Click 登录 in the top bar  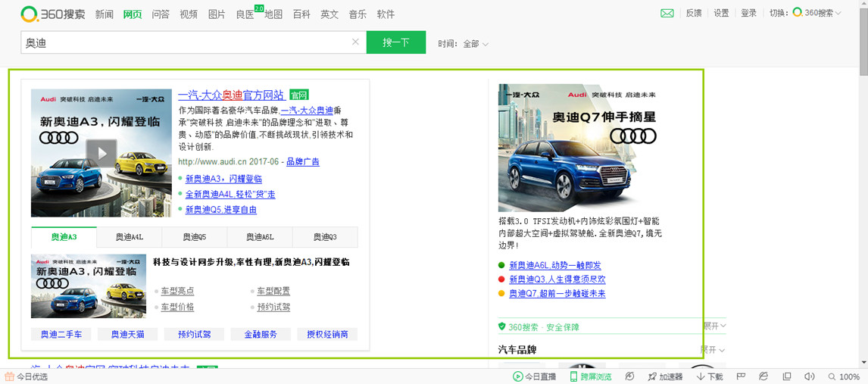pyautogui.click(x=748, y=14)
